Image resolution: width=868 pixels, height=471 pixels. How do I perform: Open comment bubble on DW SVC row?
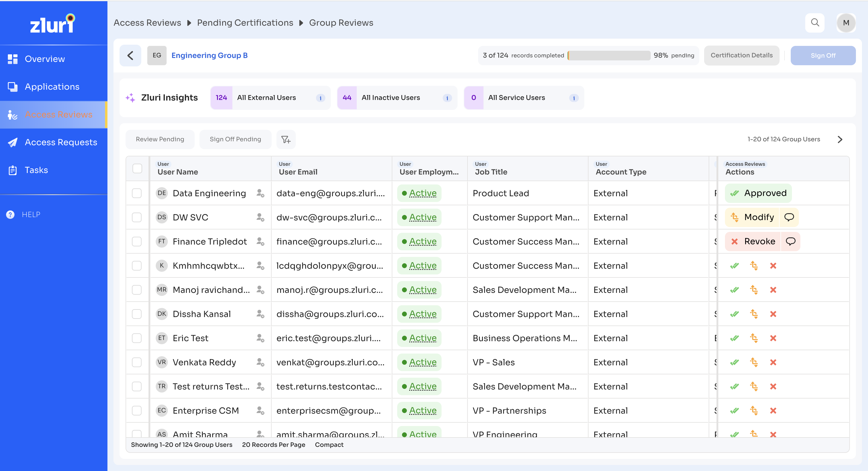click(789, 217)
